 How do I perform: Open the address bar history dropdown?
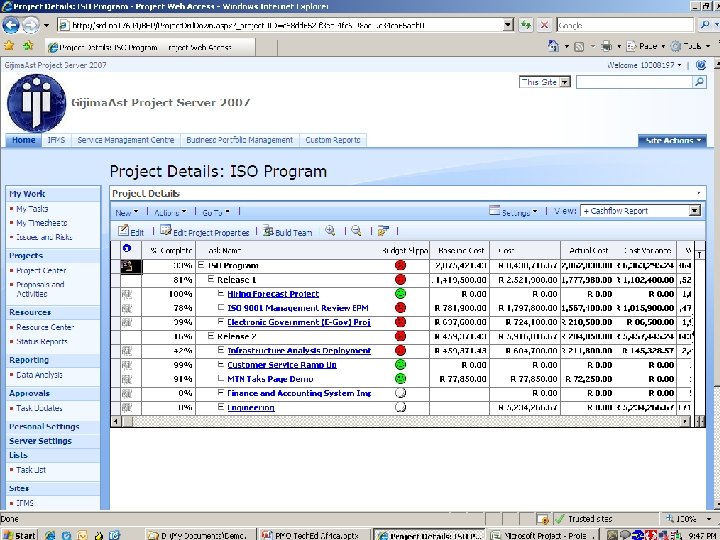508,25
